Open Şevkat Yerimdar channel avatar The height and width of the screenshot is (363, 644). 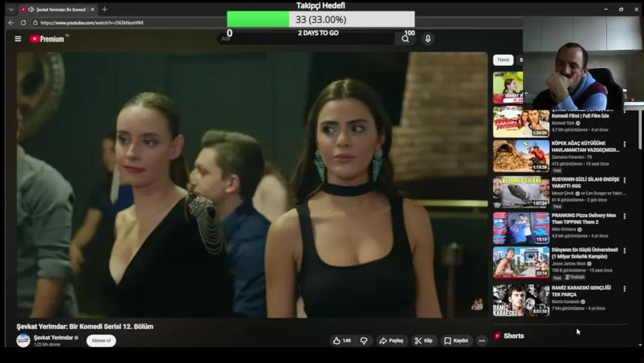pos(23,340)
